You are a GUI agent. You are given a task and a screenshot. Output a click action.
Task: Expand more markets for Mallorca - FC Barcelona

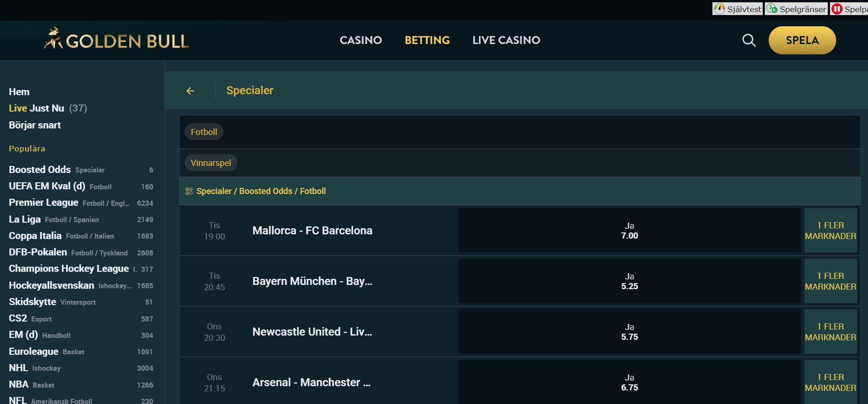tap(831, 230)
